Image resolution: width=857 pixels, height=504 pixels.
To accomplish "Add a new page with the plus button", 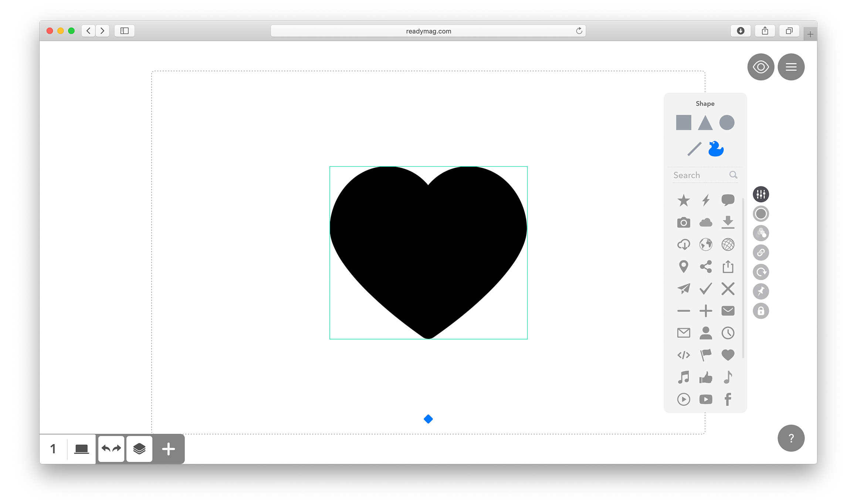I will point(168,448).
